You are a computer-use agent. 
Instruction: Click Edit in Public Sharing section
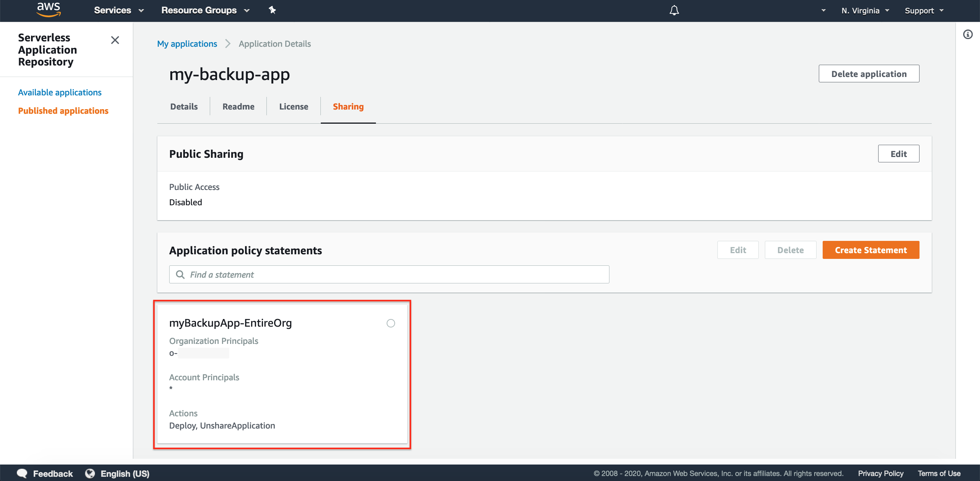[898, 154]
